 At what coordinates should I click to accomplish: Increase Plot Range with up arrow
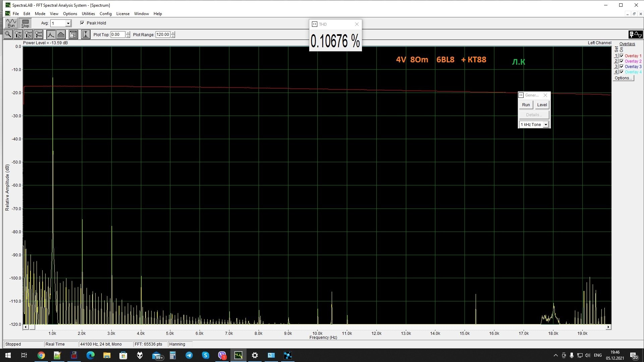tap(173, 33)
